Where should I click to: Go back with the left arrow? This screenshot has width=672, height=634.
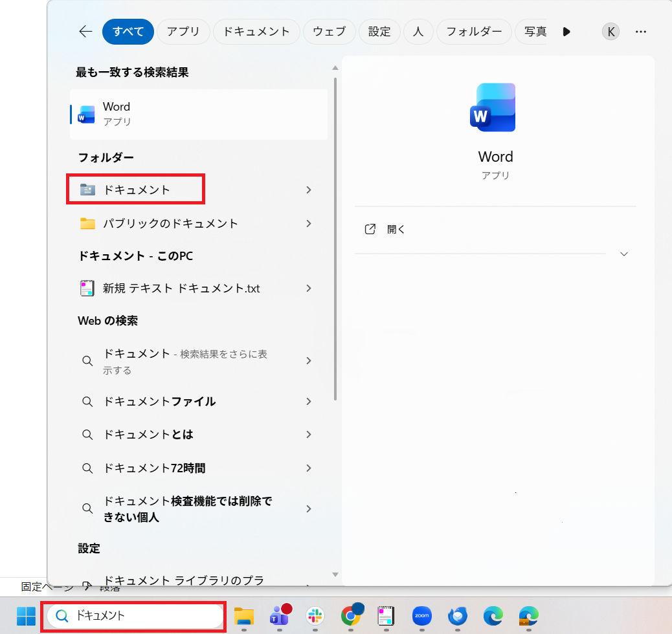[85, 32]
